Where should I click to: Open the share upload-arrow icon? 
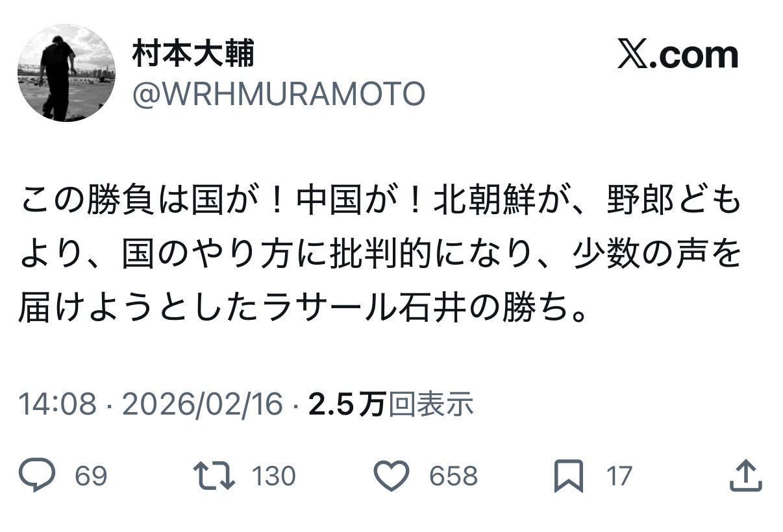[745, 476]
